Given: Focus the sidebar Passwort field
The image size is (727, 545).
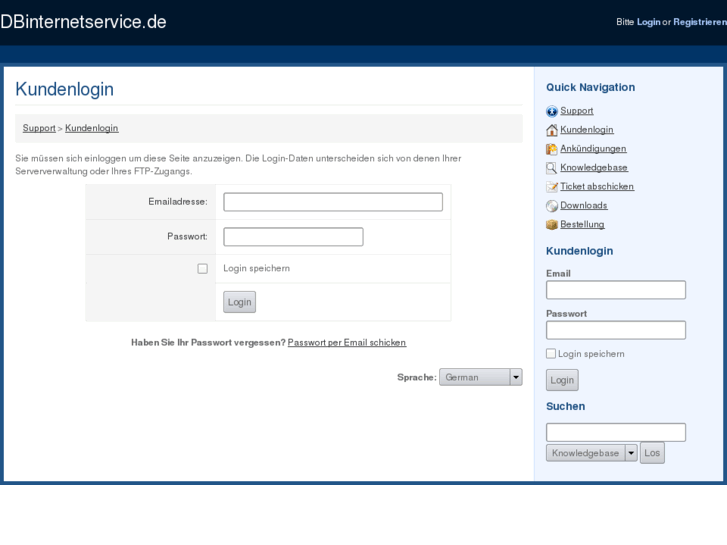Looking at the screenshot, I should point(616,330).
